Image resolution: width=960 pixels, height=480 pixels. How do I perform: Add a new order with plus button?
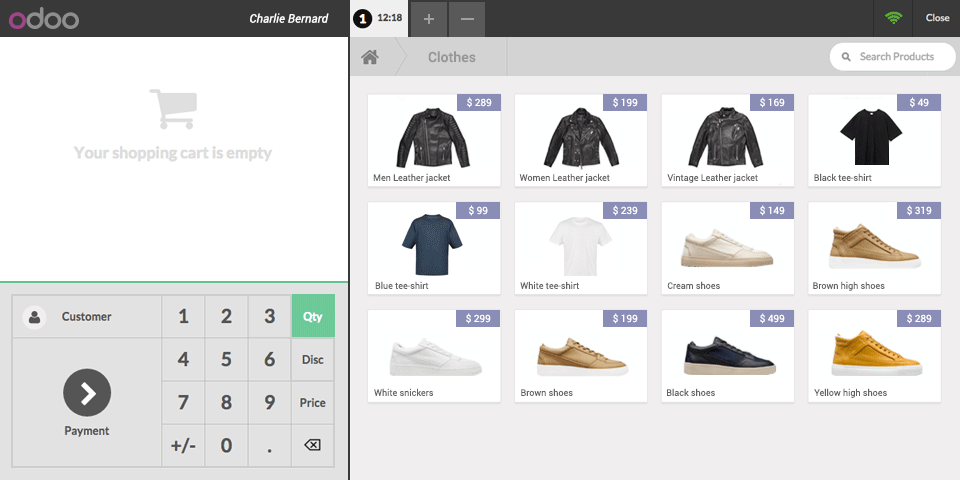coord(429,18)
